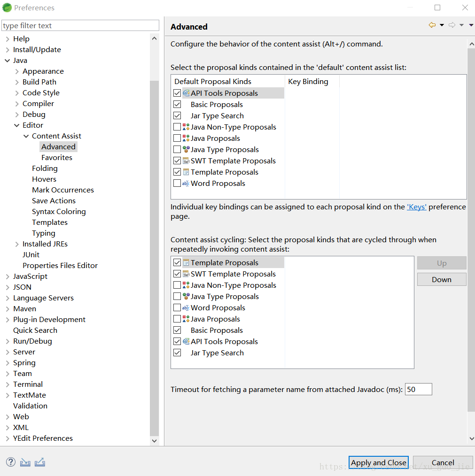475x476 pixels.
Task: Uncheck Template Proposals in cycling list
Action: [177, 262]
